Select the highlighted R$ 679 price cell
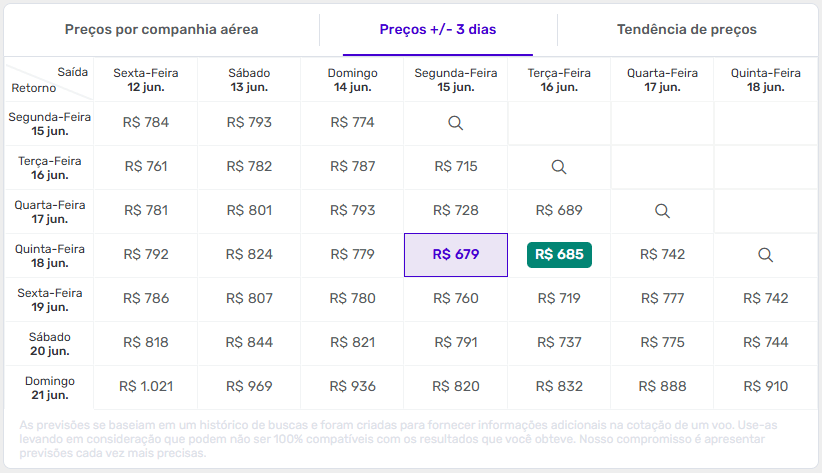The height and width of the screenshot is (473, 822). point(456,255)
